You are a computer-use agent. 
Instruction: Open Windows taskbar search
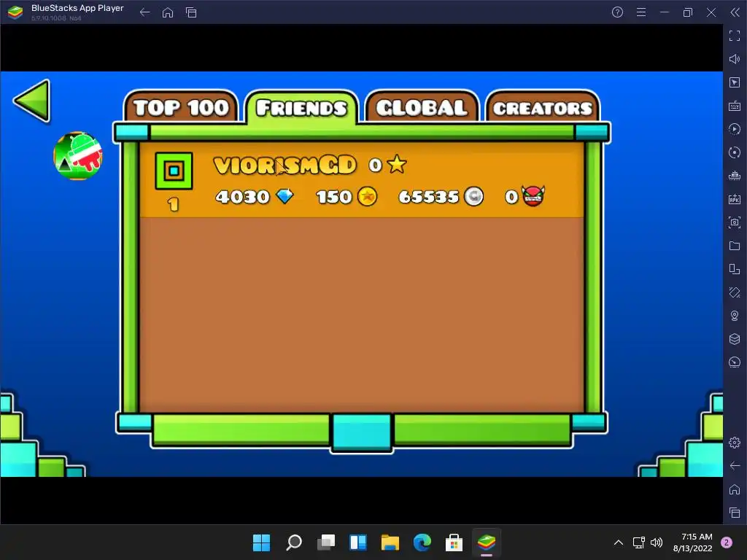pyautogui.click(x=294, y=542)
